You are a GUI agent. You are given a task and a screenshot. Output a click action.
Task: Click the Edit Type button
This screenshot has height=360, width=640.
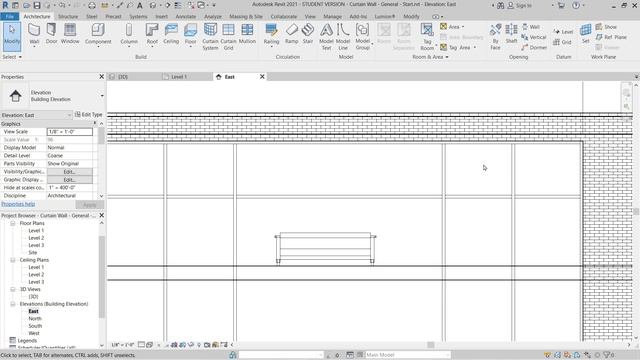(89, 115)
